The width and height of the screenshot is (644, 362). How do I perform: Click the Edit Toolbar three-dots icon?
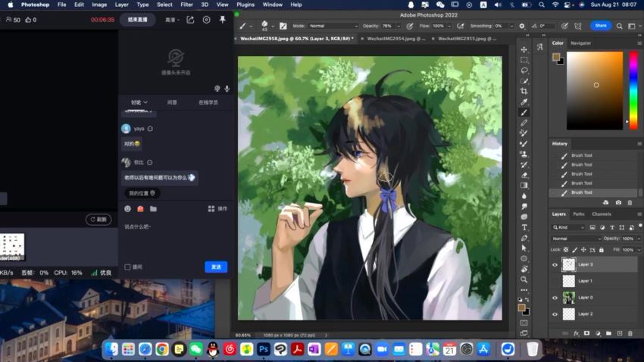point(524,290)
